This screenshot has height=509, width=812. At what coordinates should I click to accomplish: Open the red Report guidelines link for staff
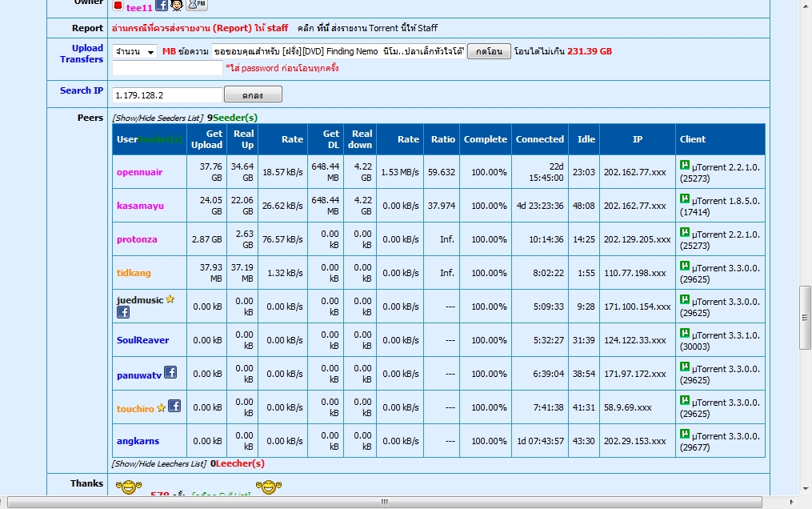(x=200, y=28)
